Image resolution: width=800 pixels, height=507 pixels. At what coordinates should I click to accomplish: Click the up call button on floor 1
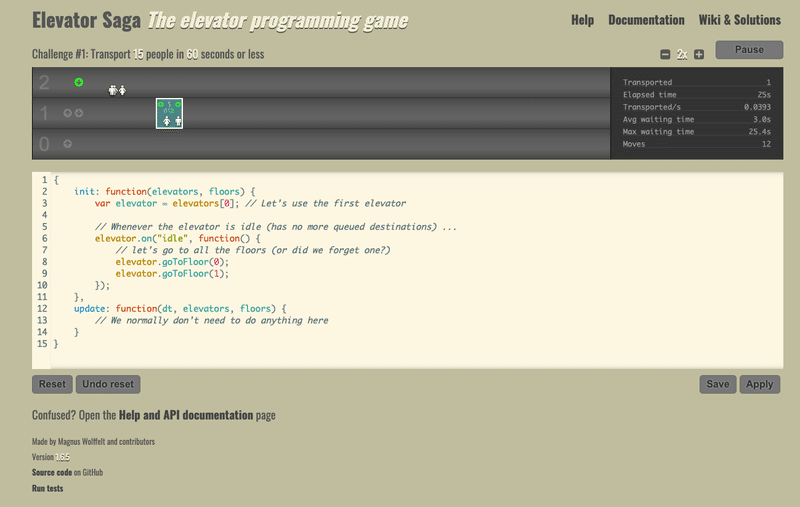click(x=67, y=113)
